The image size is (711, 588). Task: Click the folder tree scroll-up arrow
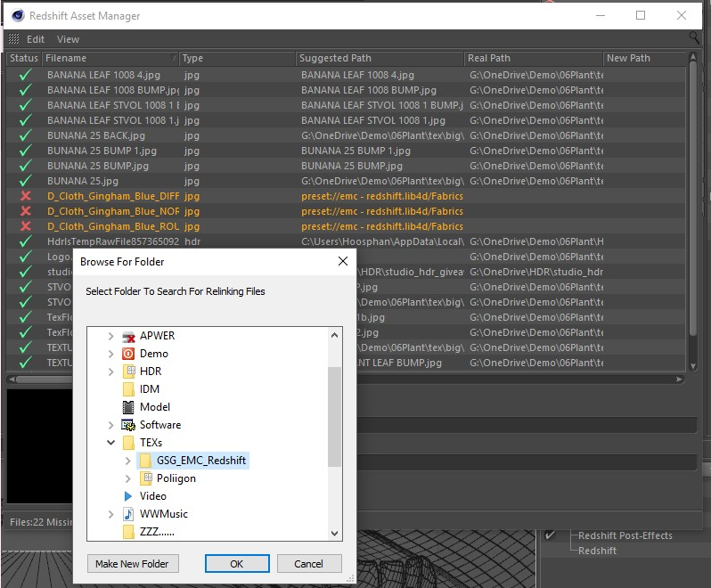click(334, 336)
